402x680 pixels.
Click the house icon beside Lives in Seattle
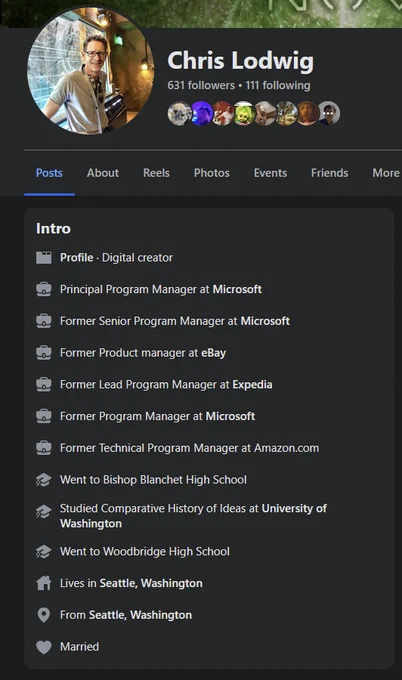pyautogui.click(x=44, y=583)
